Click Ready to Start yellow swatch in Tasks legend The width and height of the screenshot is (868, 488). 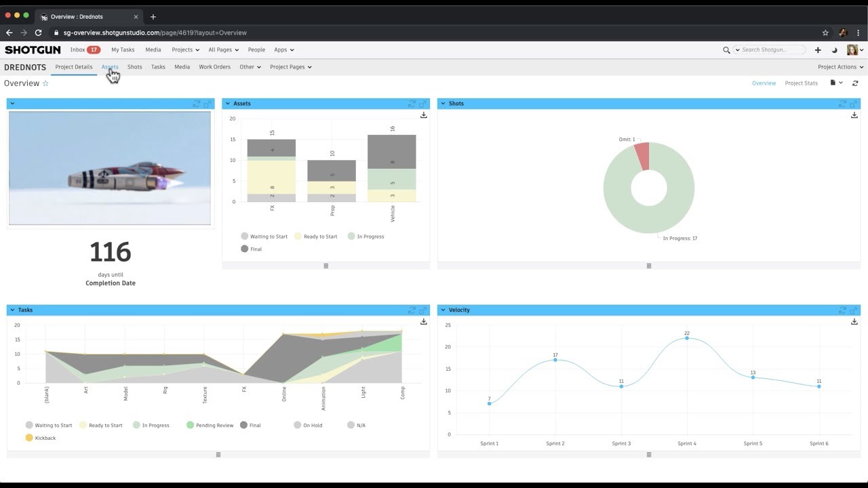[83, 425]
